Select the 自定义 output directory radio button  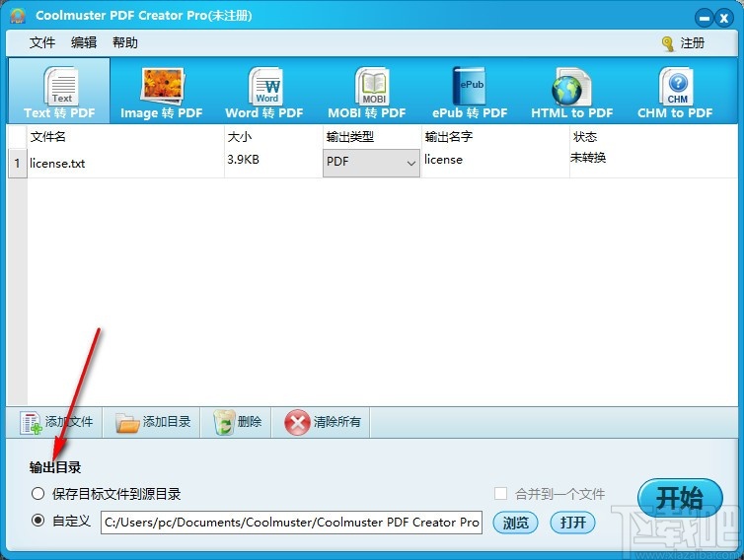point(37,521)
